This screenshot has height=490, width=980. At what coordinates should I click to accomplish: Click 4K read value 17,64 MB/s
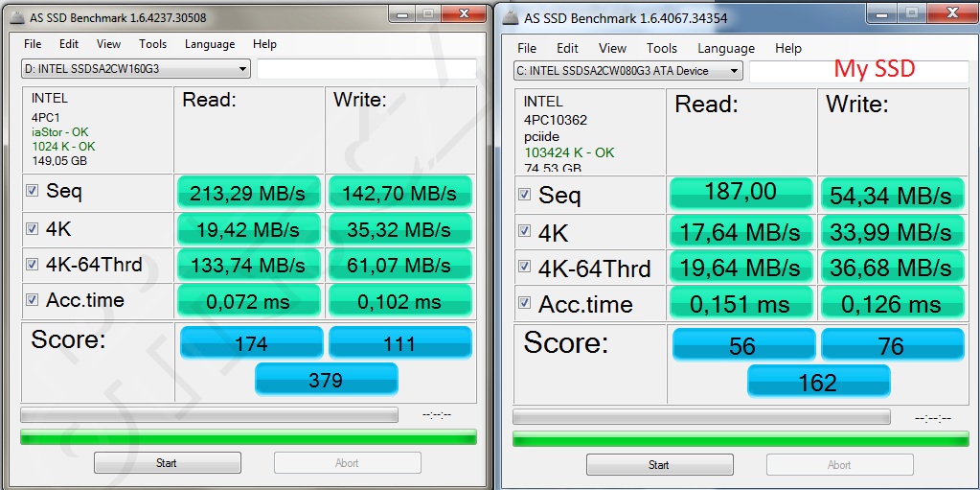741,231
